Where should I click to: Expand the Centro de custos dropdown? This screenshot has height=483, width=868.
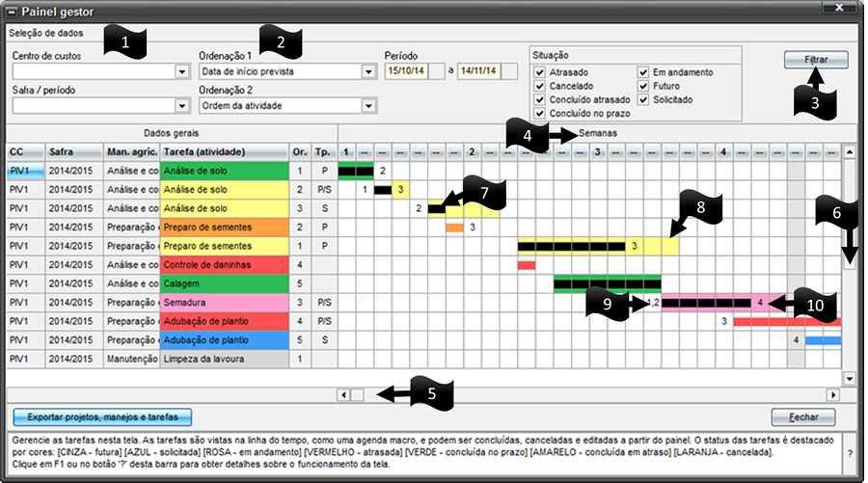[x=181, y=71]
